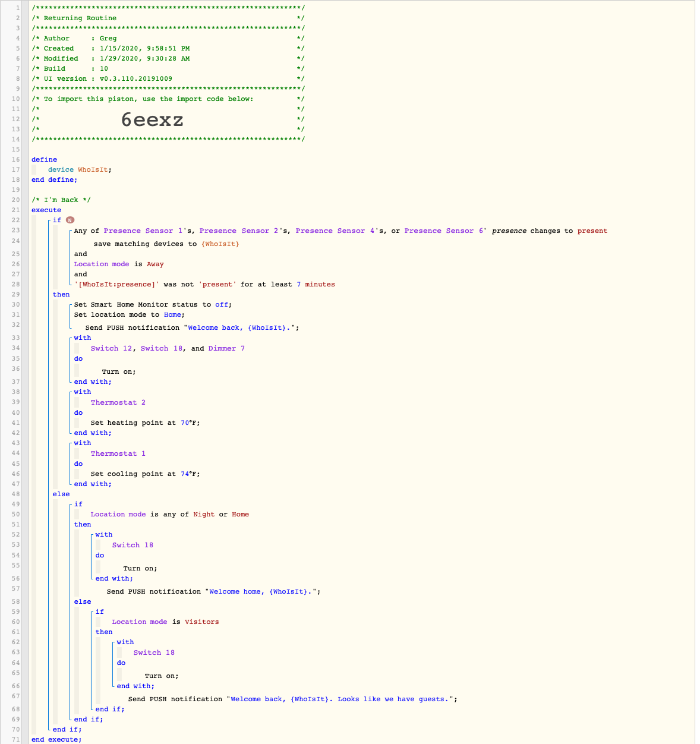Click the "Turn on;" action on line 36
Viewport: 700px width, 744px height.
point(119,371)
